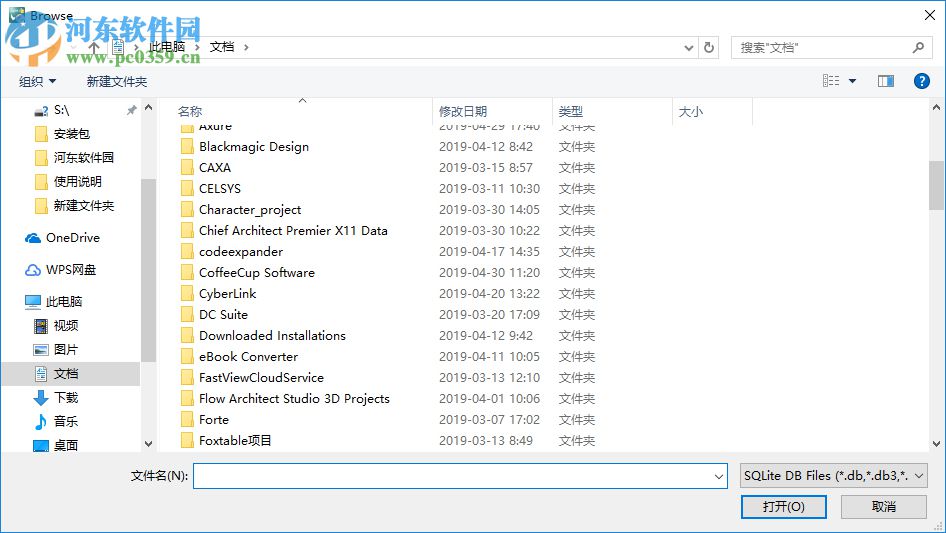
Task: Select OneDrive in navigation pane
Action: pos(73,238)
